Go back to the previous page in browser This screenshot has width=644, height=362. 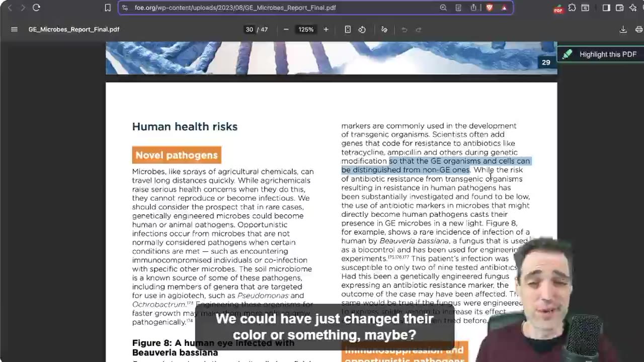(10, 8)
